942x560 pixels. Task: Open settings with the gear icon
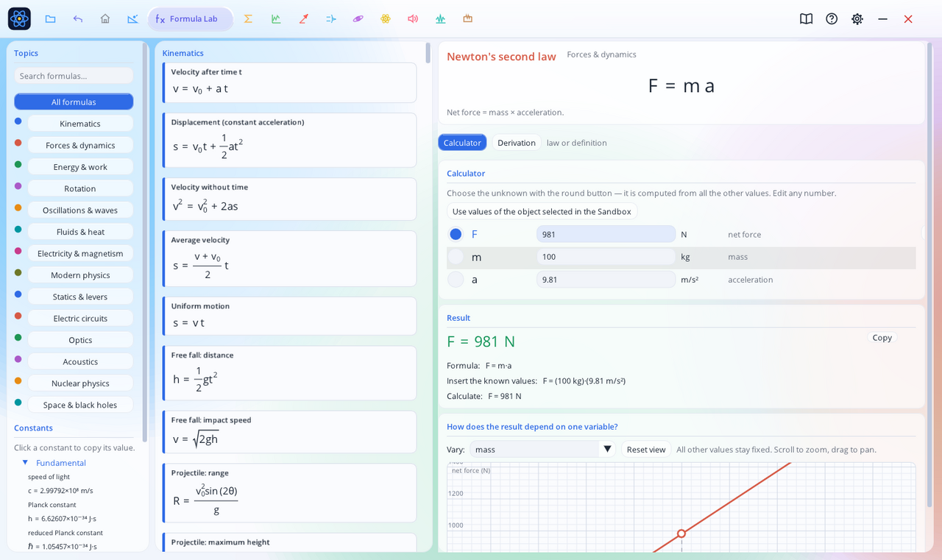(857, 18)
